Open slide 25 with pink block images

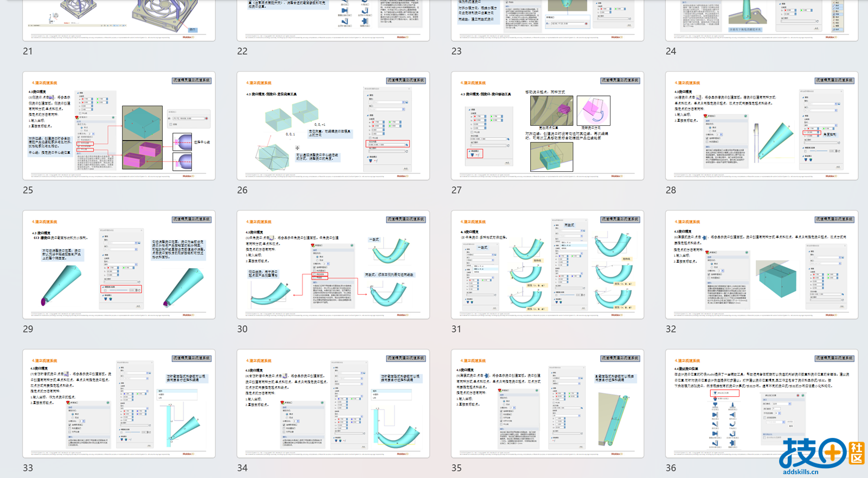(119, 126)
